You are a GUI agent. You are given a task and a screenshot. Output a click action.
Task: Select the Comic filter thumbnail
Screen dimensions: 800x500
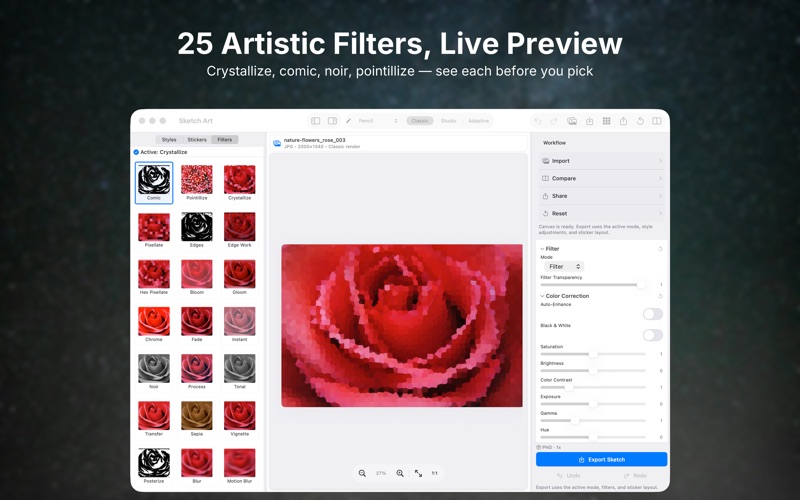point(154,183)
